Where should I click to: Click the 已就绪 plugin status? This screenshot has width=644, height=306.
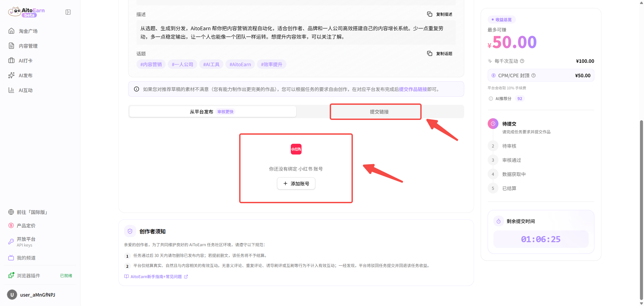pos(66,275)
